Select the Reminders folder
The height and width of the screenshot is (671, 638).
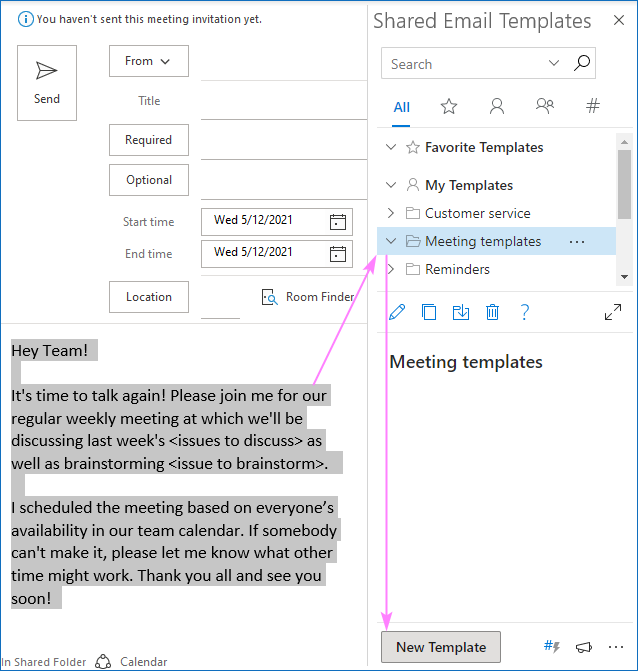[x=457, y=269]
